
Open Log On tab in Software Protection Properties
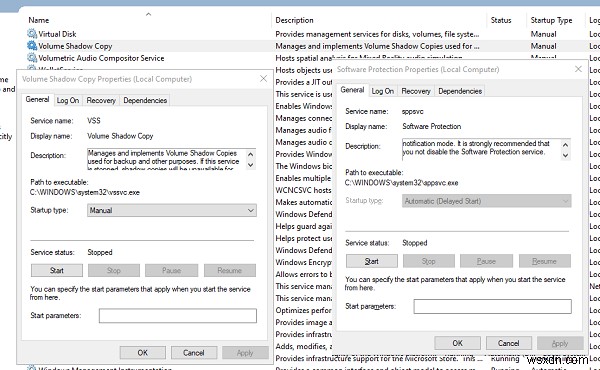(383, 91)
